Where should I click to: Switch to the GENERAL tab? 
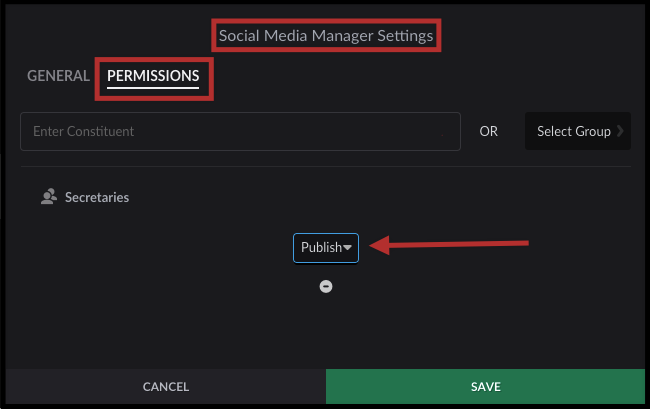(58, 76)
